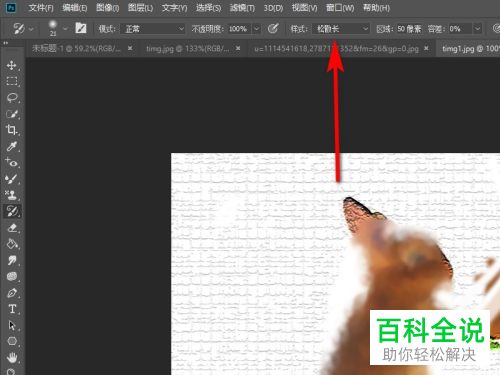Toggle pressure for opacity icon
The image size is (500, 375).
(x=273, y=29)
